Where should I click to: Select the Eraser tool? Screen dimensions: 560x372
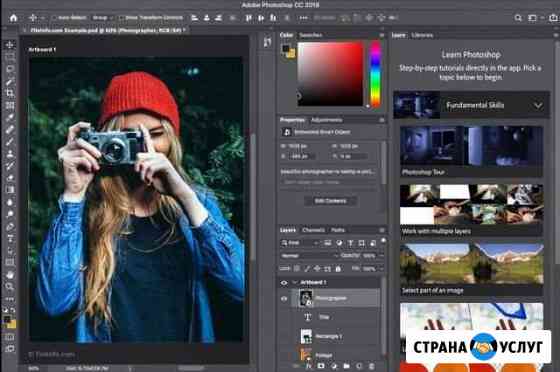point(10,178)
